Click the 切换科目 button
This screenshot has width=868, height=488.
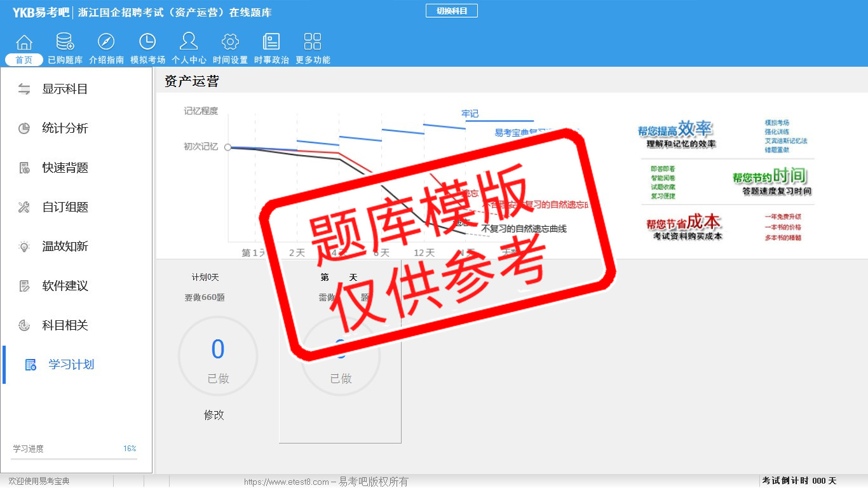point(451,11)
